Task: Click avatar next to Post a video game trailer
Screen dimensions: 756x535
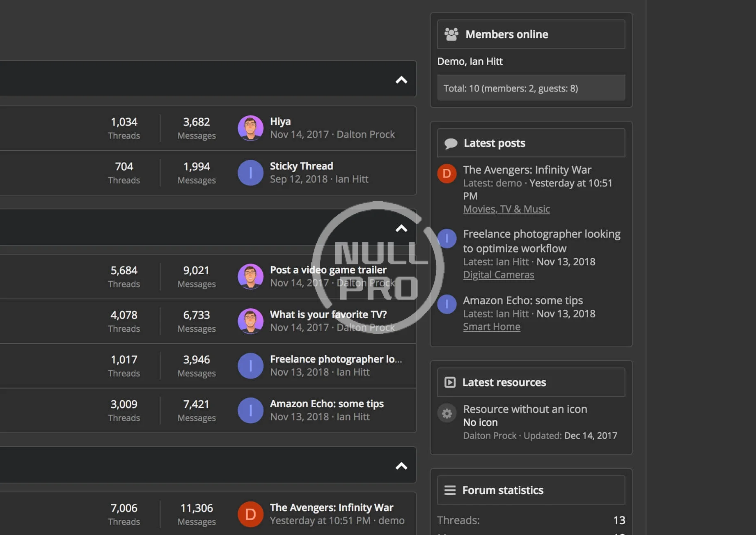Action: point(250,276)
